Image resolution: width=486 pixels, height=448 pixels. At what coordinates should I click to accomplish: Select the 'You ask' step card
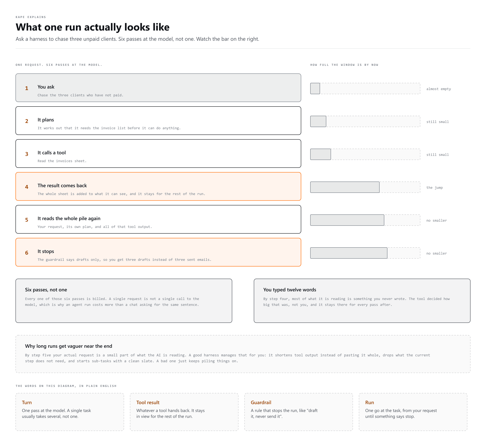[158, 88]
